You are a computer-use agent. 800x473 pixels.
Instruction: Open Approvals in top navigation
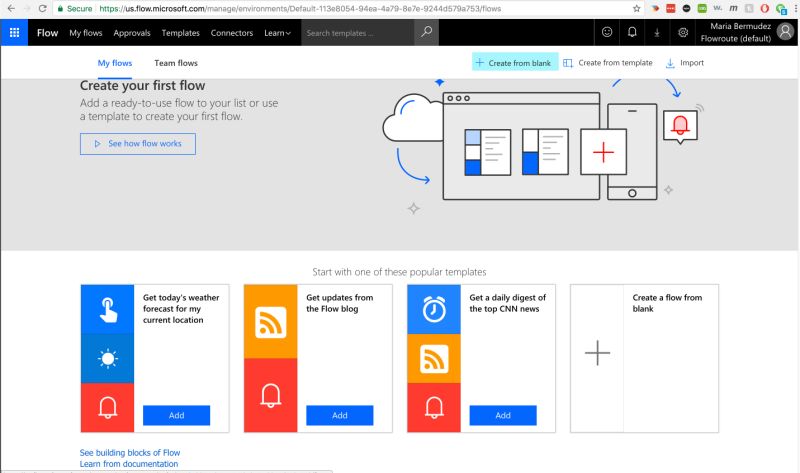click(x=132, y=33)
